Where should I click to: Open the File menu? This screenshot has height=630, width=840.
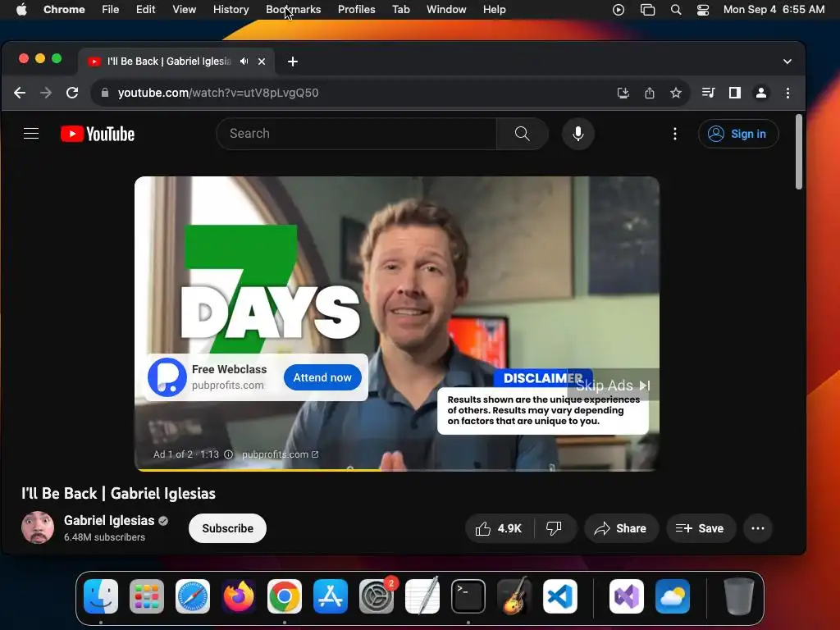[x=111, y=10]
